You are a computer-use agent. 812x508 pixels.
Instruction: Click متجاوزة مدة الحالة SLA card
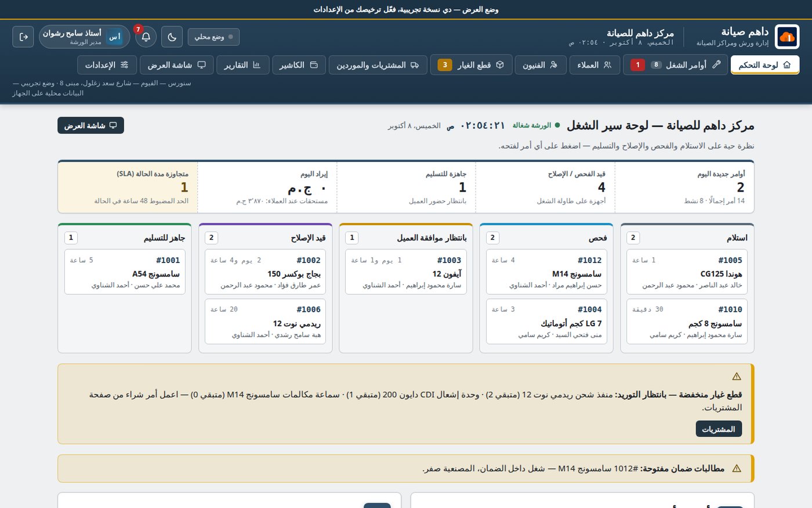pos(128,187)
